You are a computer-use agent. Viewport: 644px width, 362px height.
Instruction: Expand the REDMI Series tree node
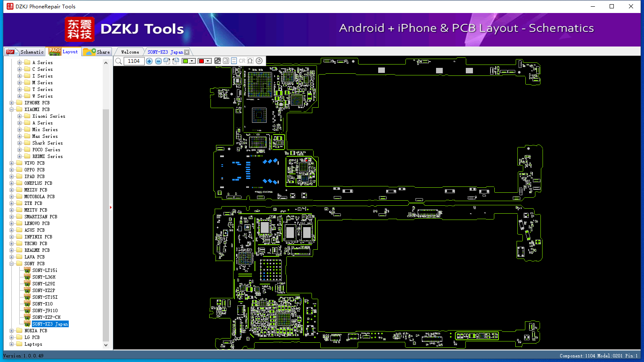tap(20, 156)
